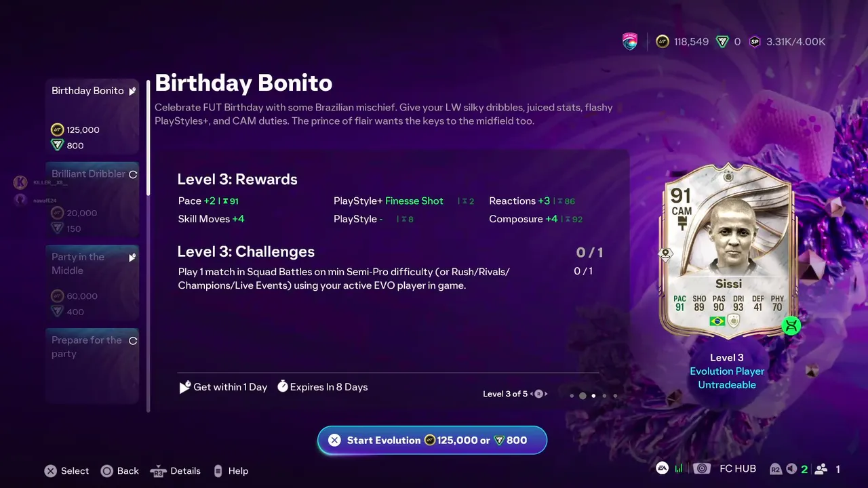The width and height of the screenshot is (868, 488).
Task: Click the green evolution icon on Sissi's card
Action: pos(791,326)
